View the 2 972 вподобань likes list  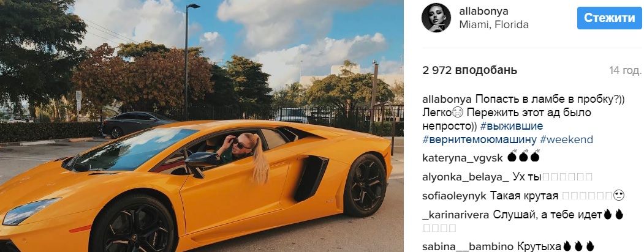[469, 70]
